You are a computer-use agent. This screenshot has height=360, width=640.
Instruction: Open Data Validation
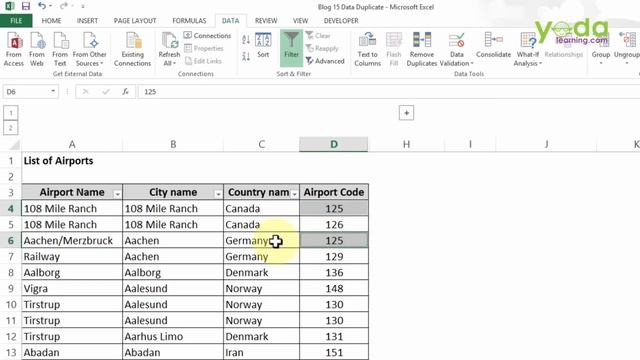point(456,49)
